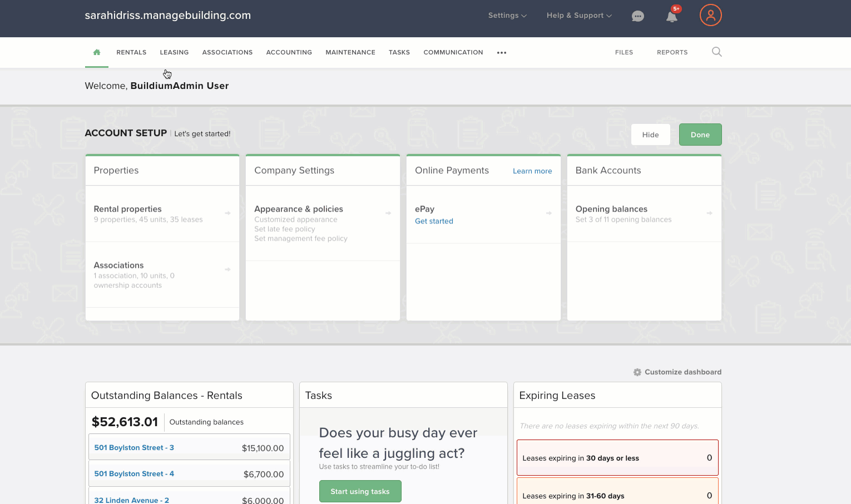This screenshot has width=851, height=504.
Task: Hide the account setup panel
Action: (650, 134)
